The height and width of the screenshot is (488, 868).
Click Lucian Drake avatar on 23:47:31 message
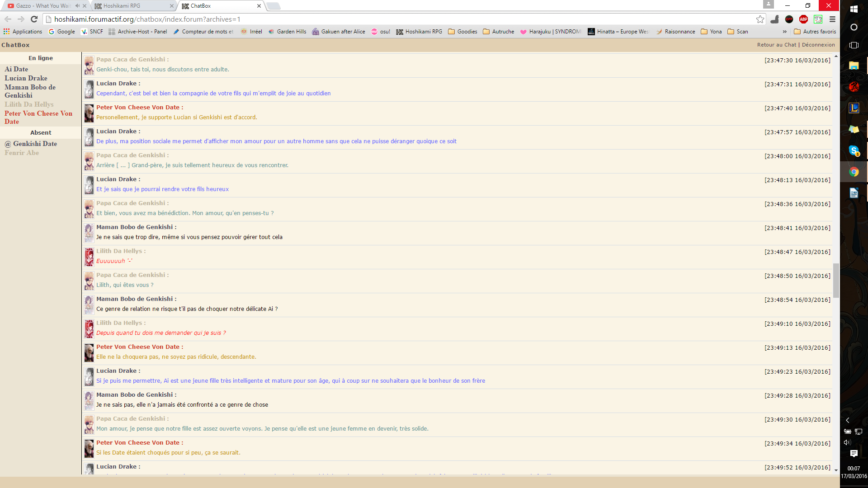pyautogui.click(x=89, y=89)
